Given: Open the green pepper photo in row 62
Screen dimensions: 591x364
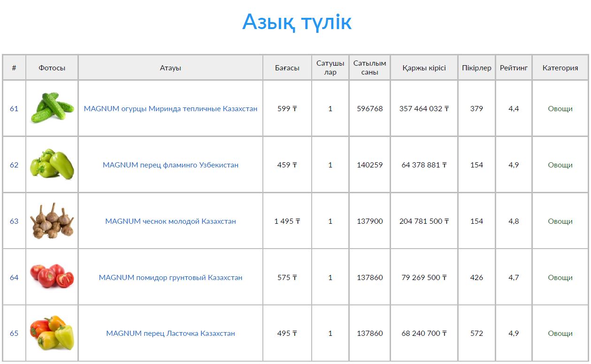Looking at the screenshot, I should pyautogui.click(x=52, y=165).
